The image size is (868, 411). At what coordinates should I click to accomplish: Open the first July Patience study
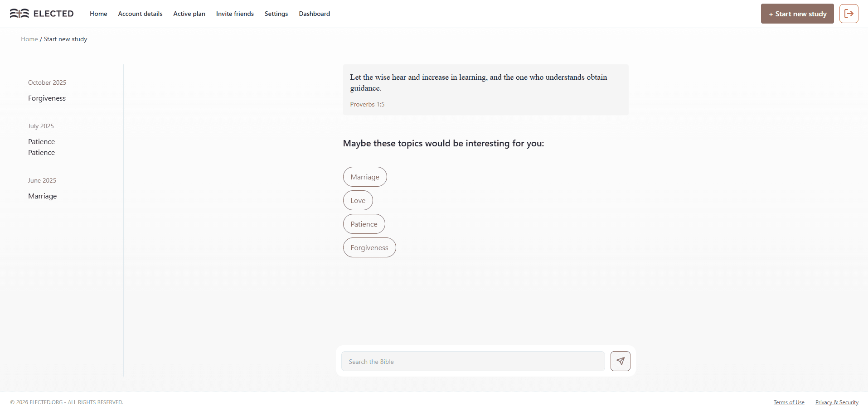tap(41, 142)
